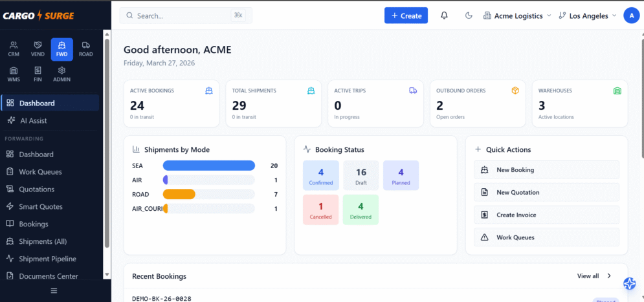Click the Booking Status pulse icon

point(307,150)
